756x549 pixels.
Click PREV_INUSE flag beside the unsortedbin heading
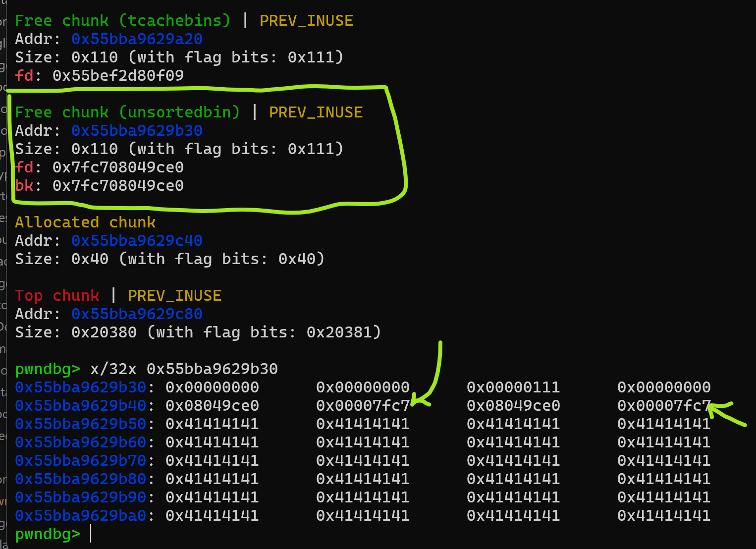coord(316,112)
